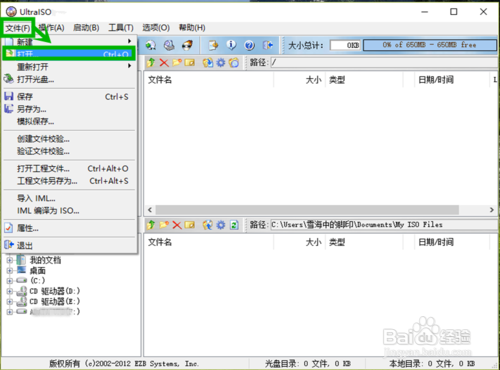Screen dimensions: 500x370
Task: Choose 创建文件校验... menu entry
Action: click(70, 139)
